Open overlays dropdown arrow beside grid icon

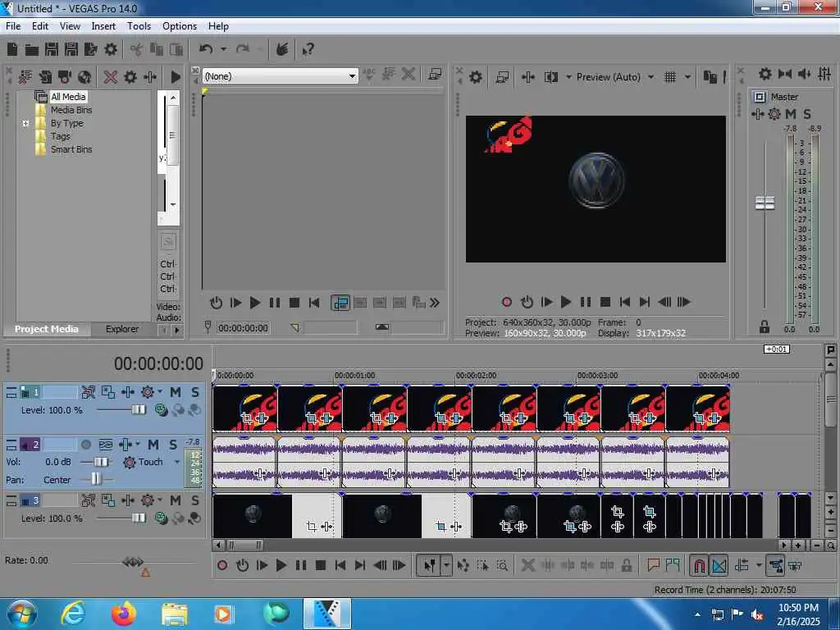688,77
